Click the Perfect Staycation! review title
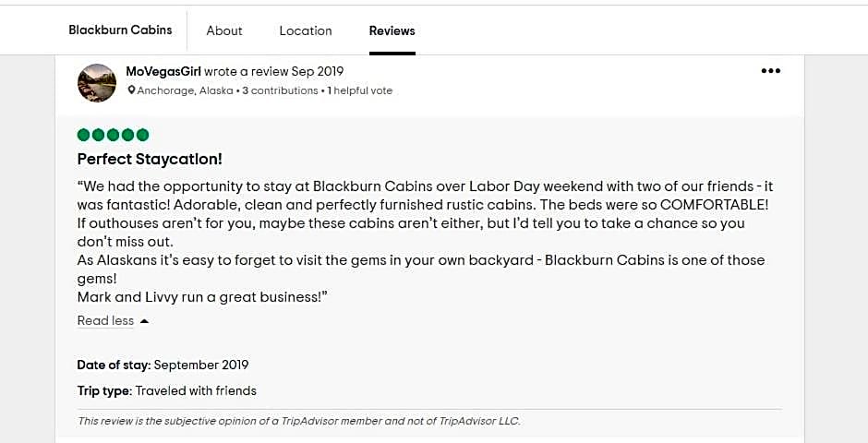Screen dimensions: 868x443 coord(150,159)
